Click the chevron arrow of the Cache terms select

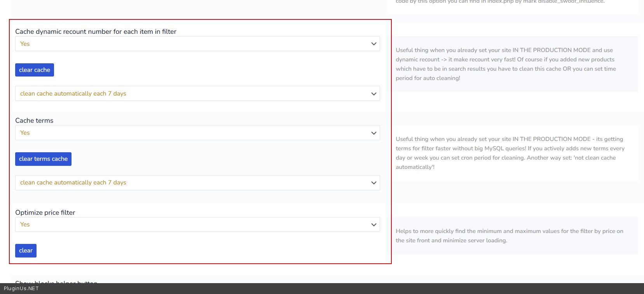point(373,133)
